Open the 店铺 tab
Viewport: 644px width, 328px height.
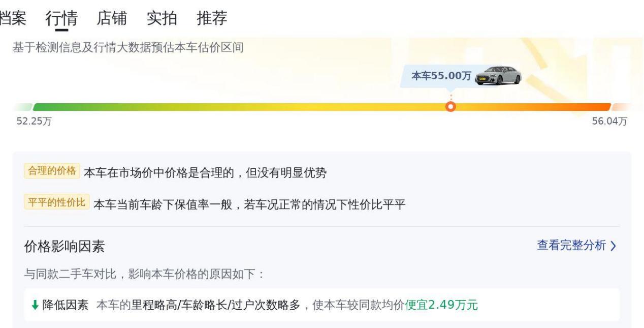point(112,18)
